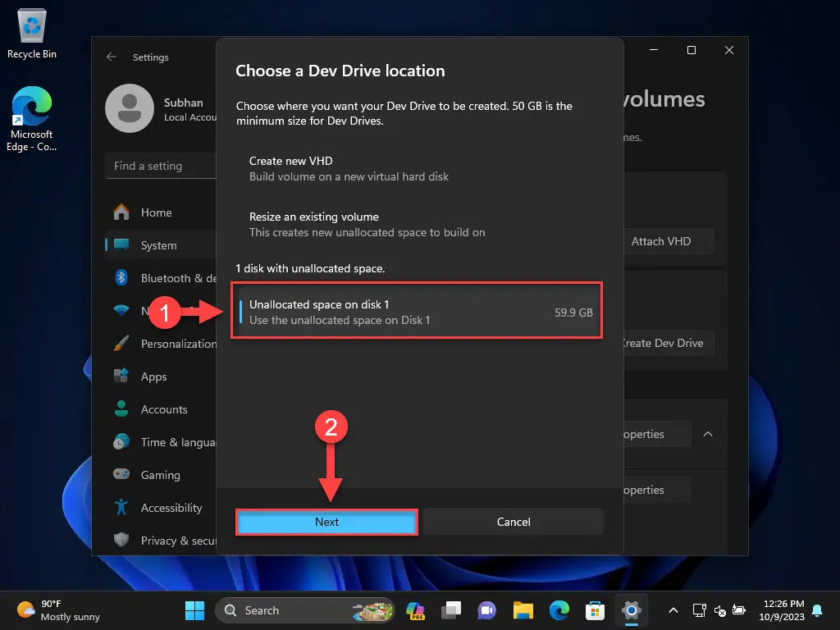The width and height of the screenshot is (840, 630).
Task: Click the battery tray icon
Action: [x=739, y=610]
